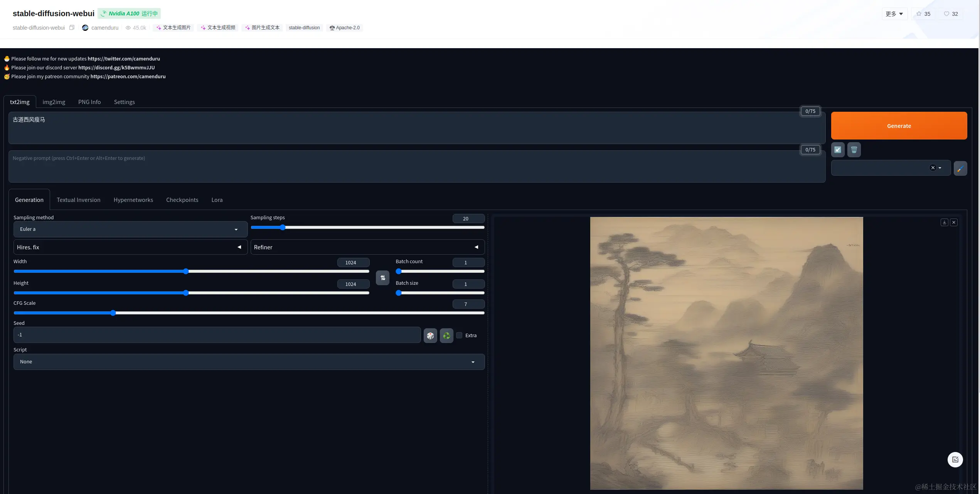Viewport: 980px width, 494px height.
Task: Click the copy repository name icon
Action: [72, 27]
